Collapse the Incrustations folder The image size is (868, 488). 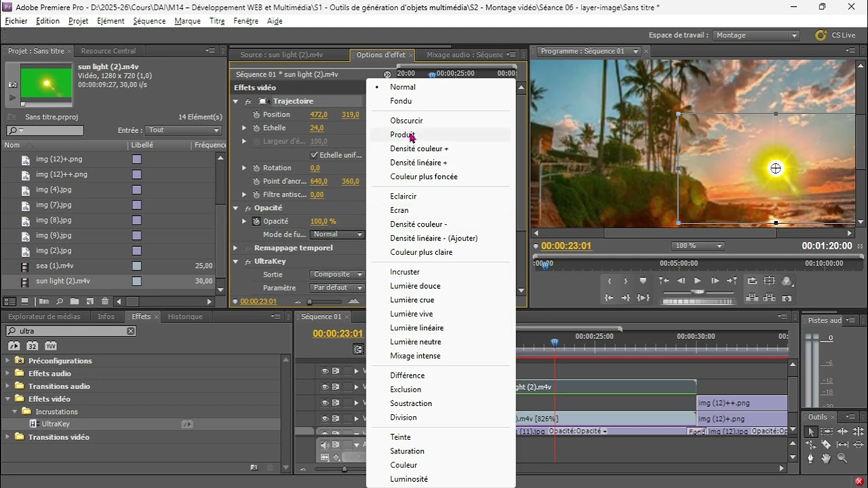15,411
